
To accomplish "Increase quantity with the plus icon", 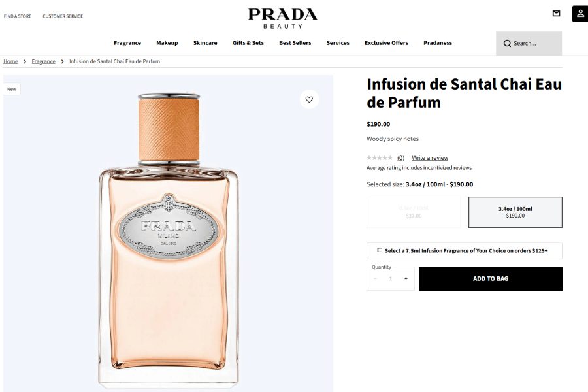I will [406, 278].
